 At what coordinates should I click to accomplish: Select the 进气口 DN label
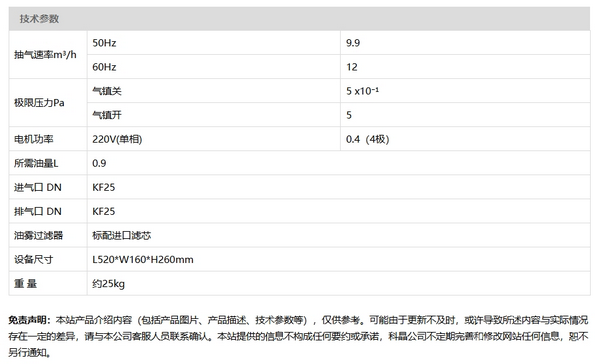[38, 187]
